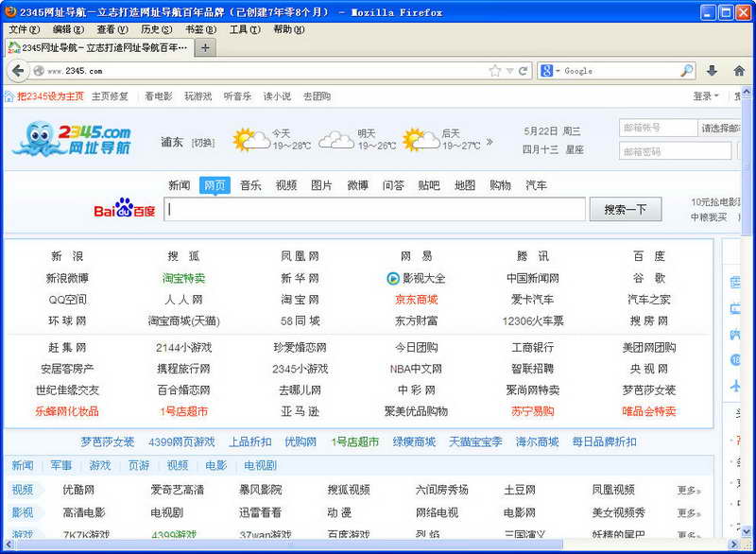Click the Baidu logo
This screenshot has width=756, height=554.
(125, 208)
